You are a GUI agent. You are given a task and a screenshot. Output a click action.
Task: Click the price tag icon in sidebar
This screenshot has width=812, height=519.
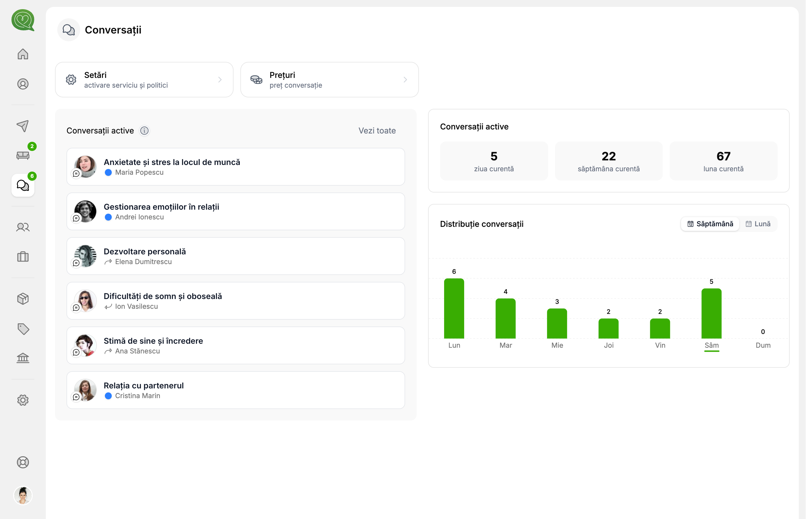(23, 329)
